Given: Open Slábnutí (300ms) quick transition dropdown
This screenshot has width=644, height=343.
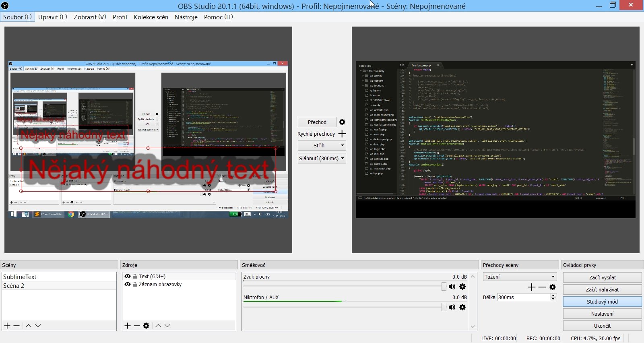Looking at the screenshot, I should tap(322, 158).
